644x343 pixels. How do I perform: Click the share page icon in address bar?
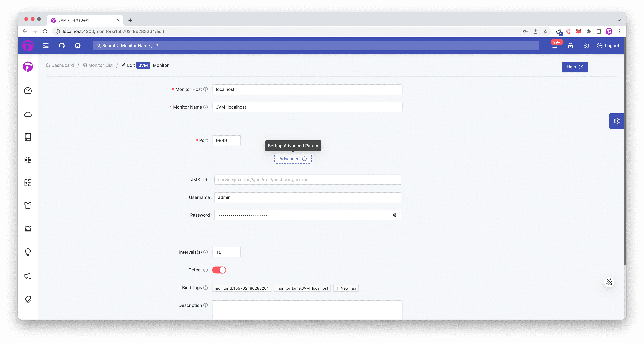(535, 31)
